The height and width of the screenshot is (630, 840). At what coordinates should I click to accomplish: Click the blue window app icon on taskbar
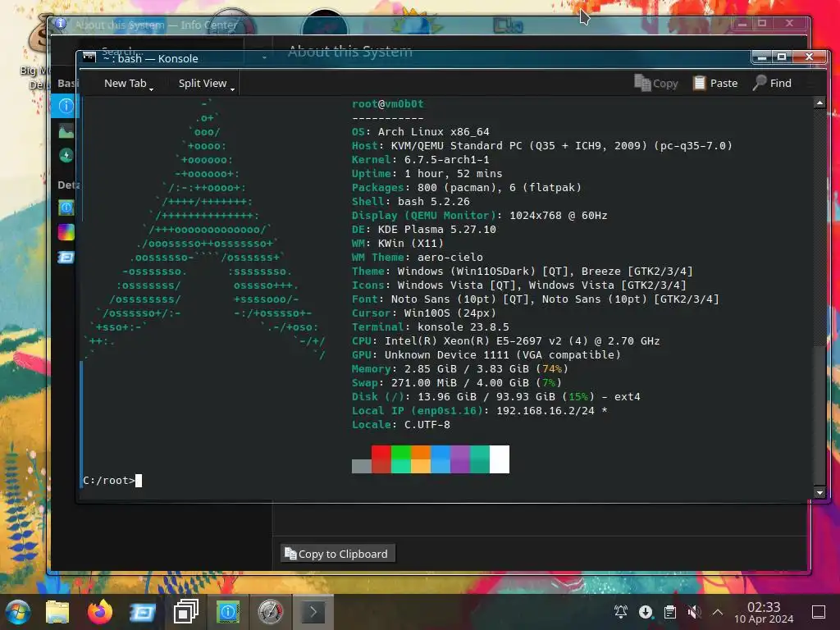point(143,612)
